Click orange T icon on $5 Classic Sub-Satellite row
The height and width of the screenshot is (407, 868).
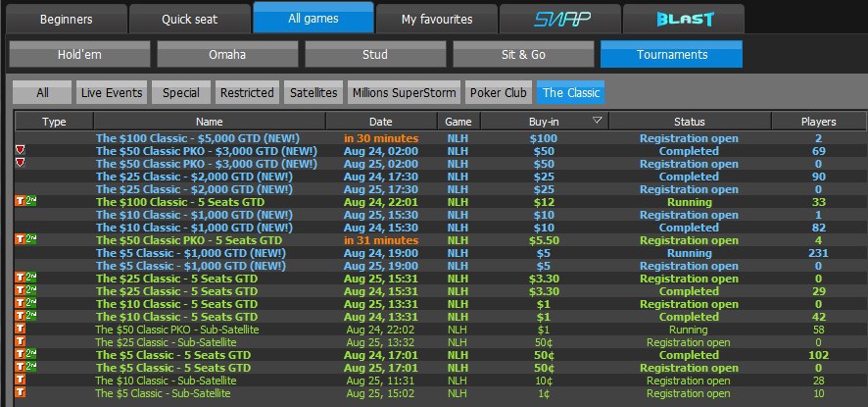click(x=20, y=392)
